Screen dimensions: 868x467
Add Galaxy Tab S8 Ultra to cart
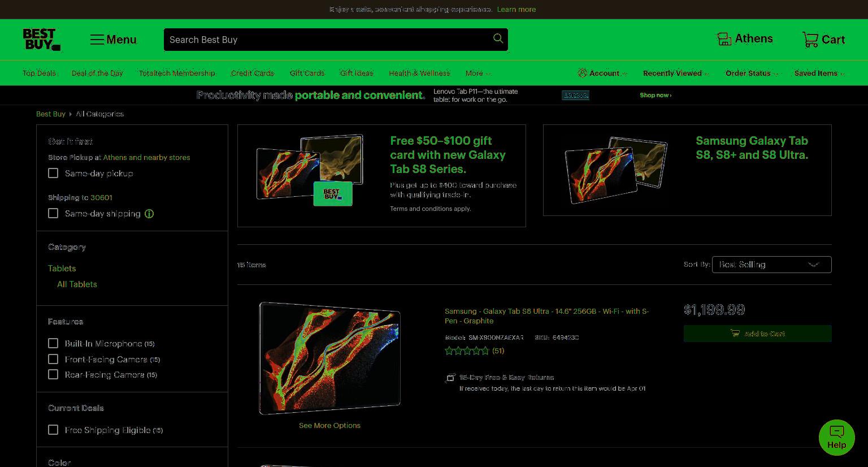pyautogui.click(x=757, y=334)
